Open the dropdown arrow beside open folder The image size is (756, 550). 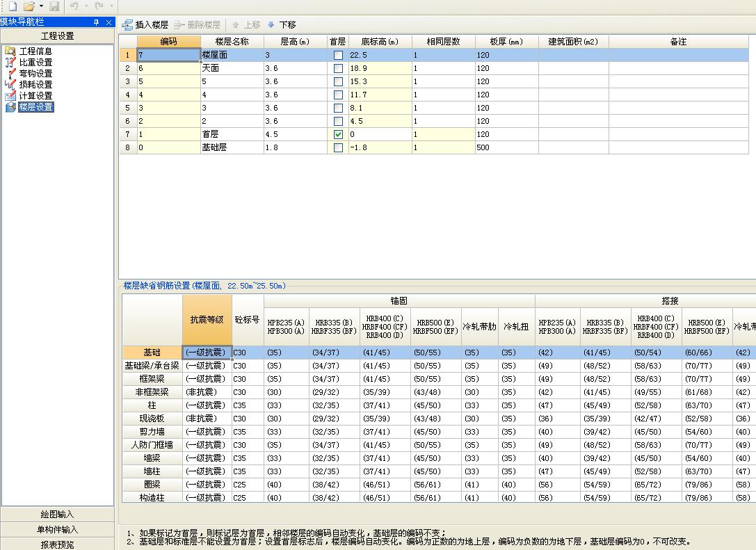pos(41,6)
